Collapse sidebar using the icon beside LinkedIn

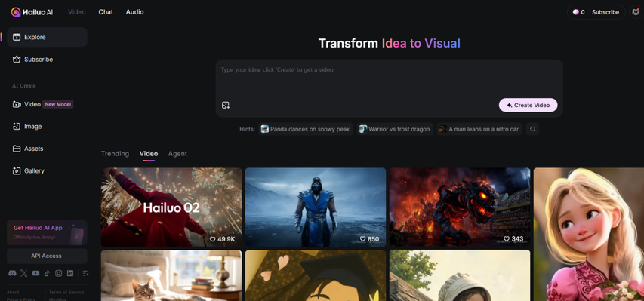(85, 273)
